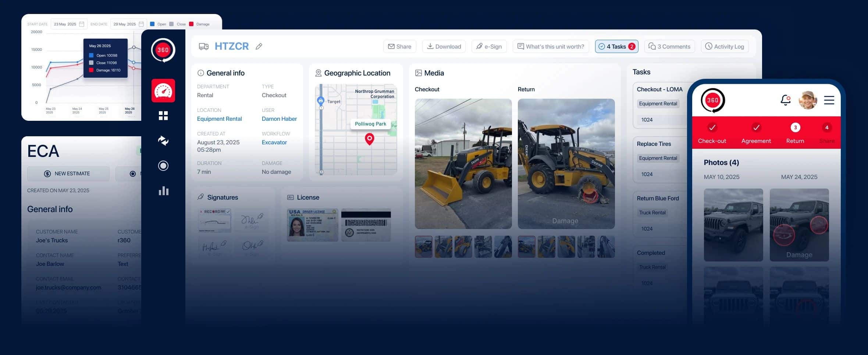Open the start date picker 23 May 2025
The height and width of the screenshot is (355, 868).
pyautogui.click(x=69, y=24)
